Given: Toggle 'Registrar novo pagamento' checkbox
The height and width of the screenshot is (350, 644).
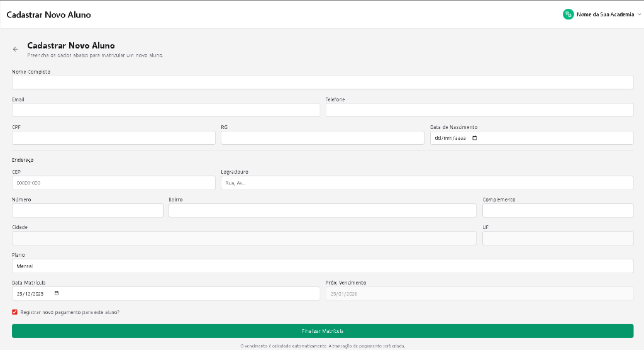Looking at the screenshot, I should coord(14,312).
